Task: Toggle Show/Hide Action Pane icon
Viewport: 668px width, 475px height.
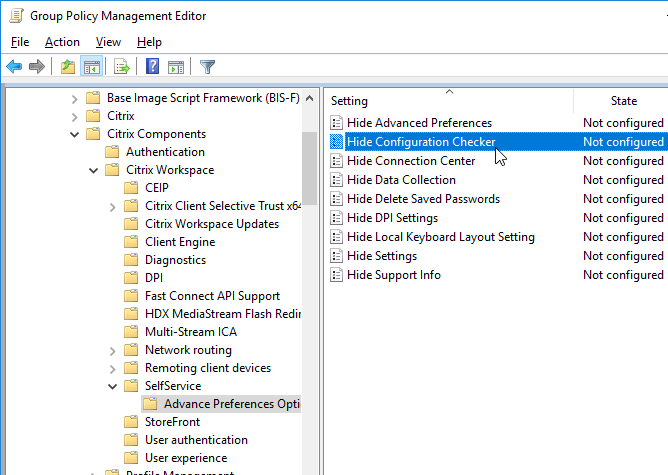Action: tap(176, 67)
